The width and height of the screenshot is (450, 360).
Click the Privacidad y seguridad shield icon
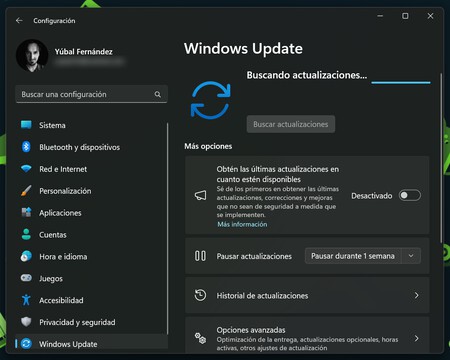coord(26,322)
